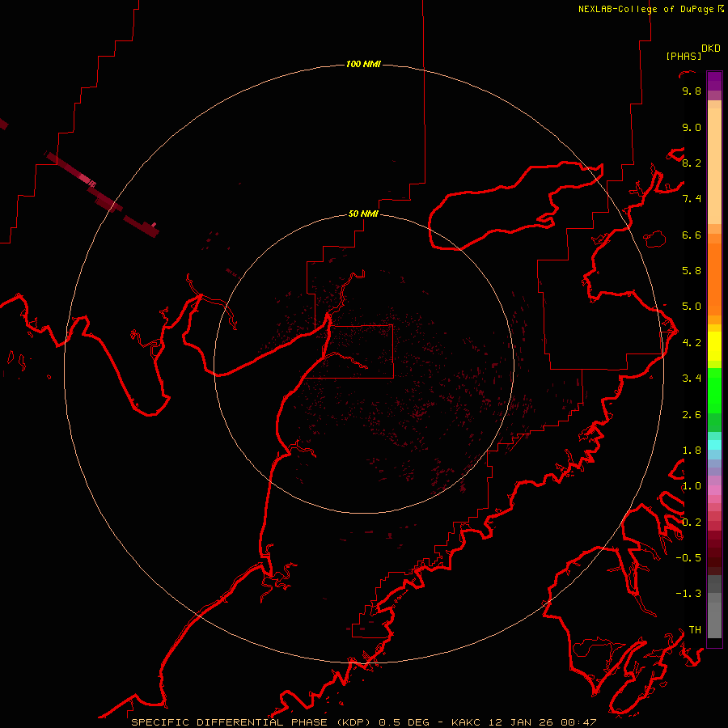Click the 7.4 value on the color scale

tap(692, 199)
